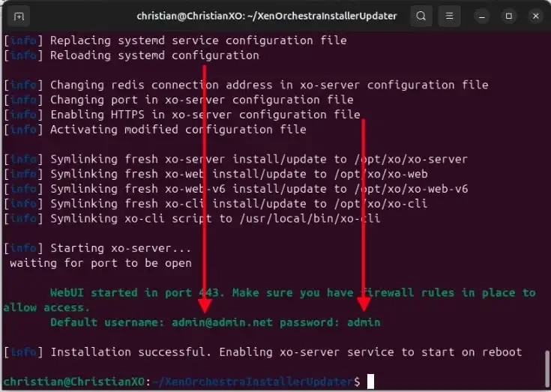Maximize the terminal window

[509, 16]
